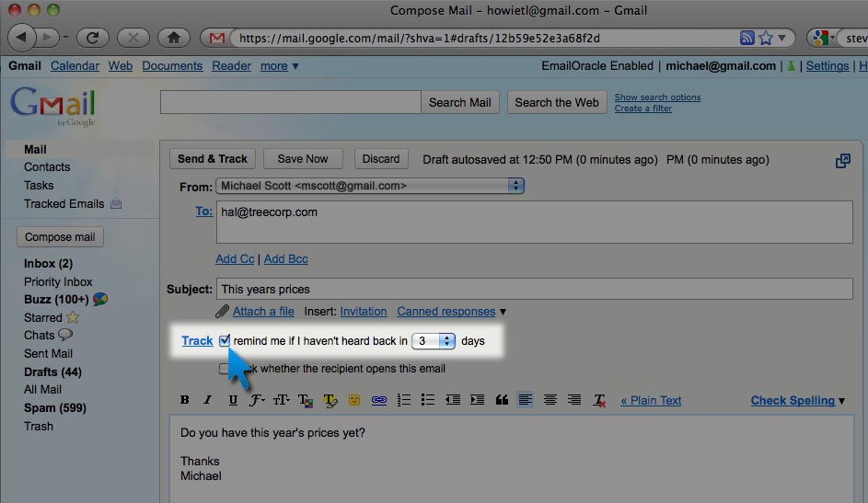
Task: Open the Sent Mail folder
Action: pyautogui.click(x=48, y=354)
